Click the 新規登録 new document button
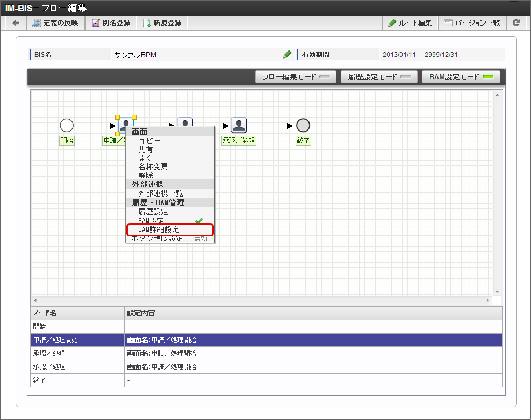The height and width of the screenshot is (420, 531). point(162,23)
